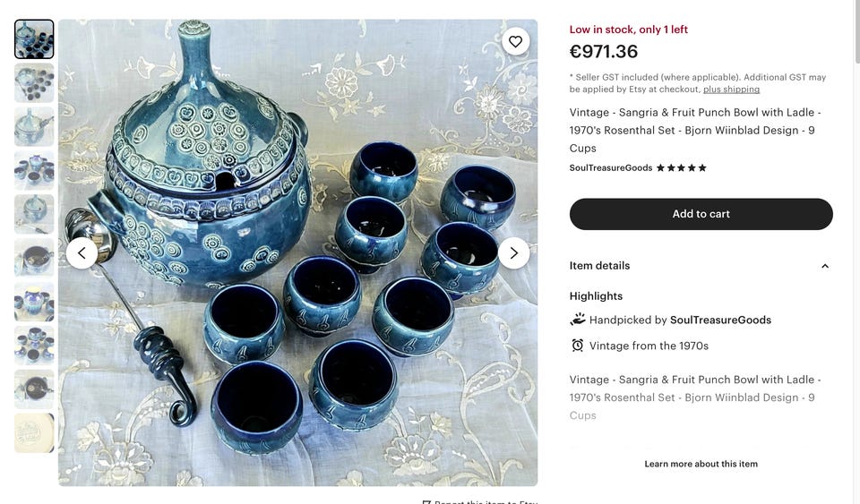860x504 pixels.
Task: Click the five-star seller rating
Action: tap(682, 168)
